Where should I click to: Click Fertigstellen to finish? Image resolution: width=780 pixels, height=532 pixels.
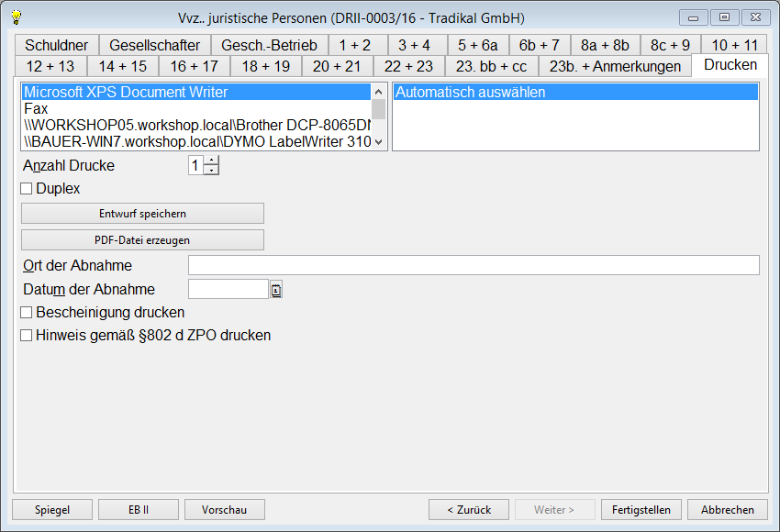641,510
